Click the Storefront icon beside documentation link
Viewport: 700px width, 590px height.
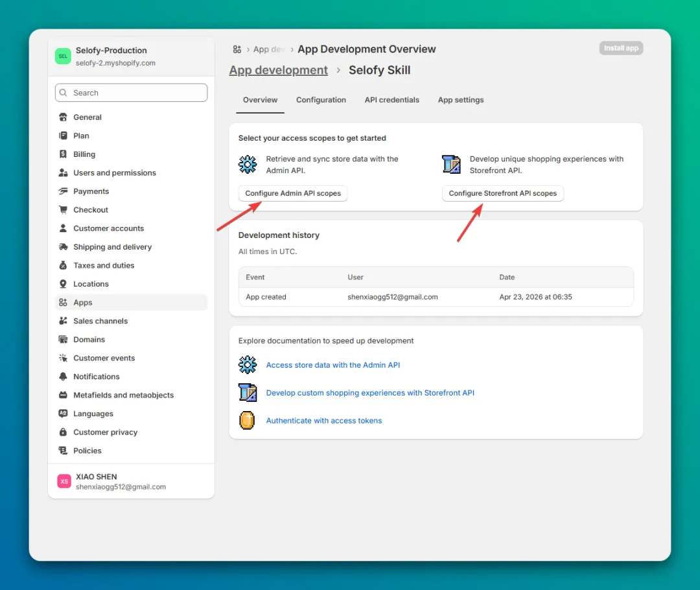pyautogui.click(x=248, y=393)
